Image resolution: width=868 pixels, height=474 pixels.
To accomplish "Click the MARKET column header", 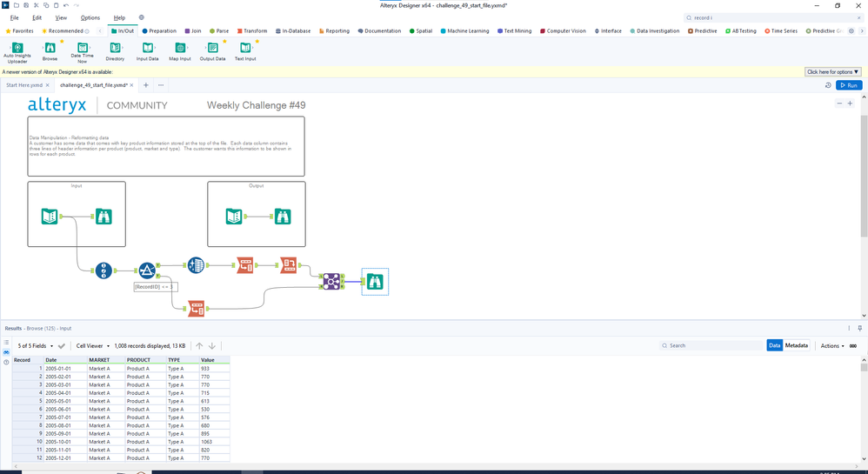I will point(106,360).
